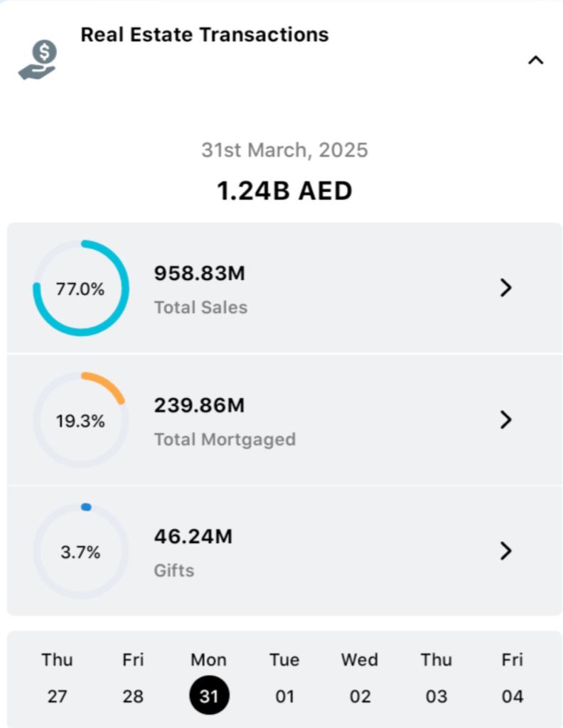Select Wednesday 02 in date strip
The image size is (563, 728).
pos(360,678)
